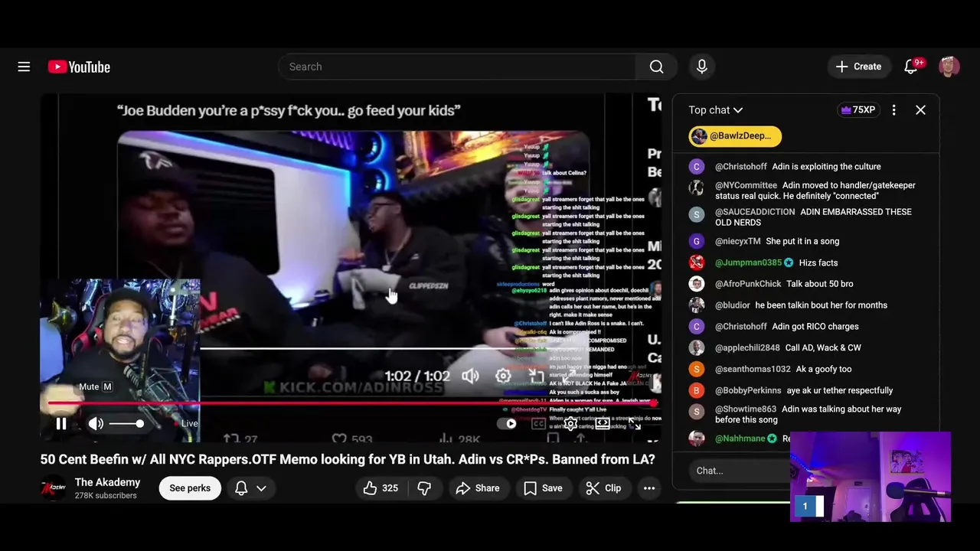
Task: Click @seanthomas1032 'Ak a goofy too'
Action: coord(824,370)
